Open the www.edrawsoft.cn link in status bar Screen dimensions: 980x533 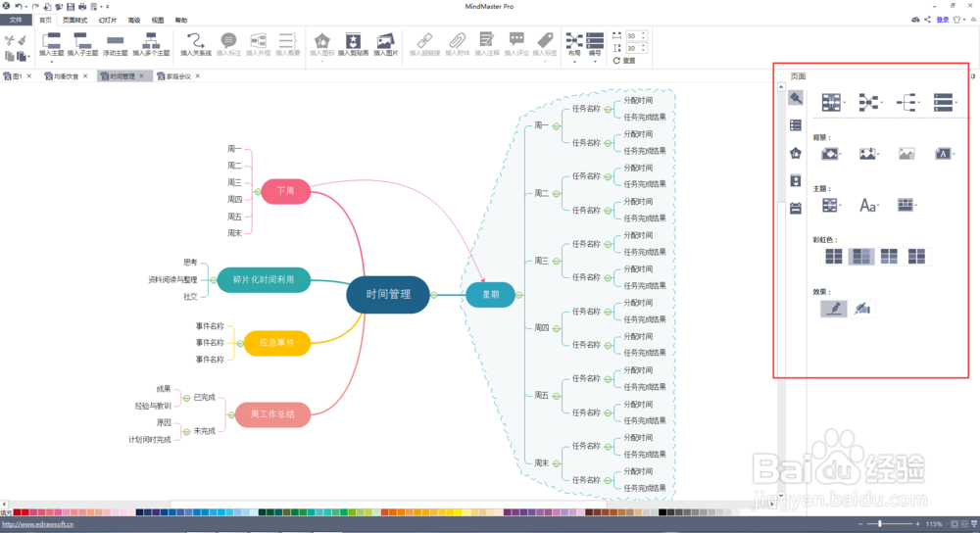pyautogui.click(x=37, y=524)
